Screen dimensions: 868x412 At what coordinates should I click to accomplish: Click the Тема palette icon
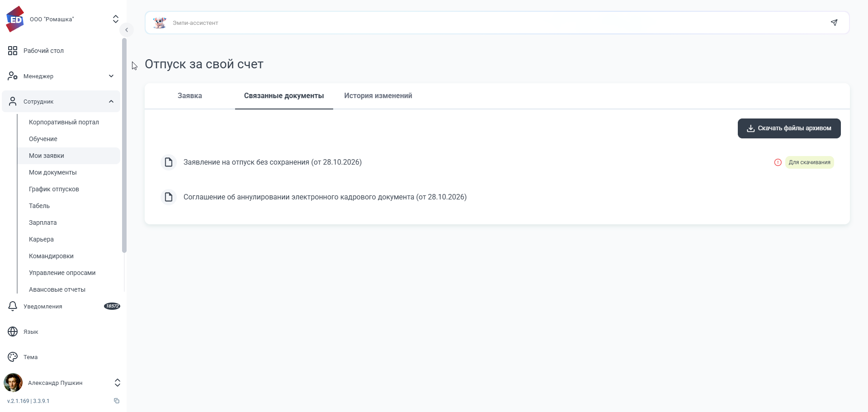(x=13, y=357)
